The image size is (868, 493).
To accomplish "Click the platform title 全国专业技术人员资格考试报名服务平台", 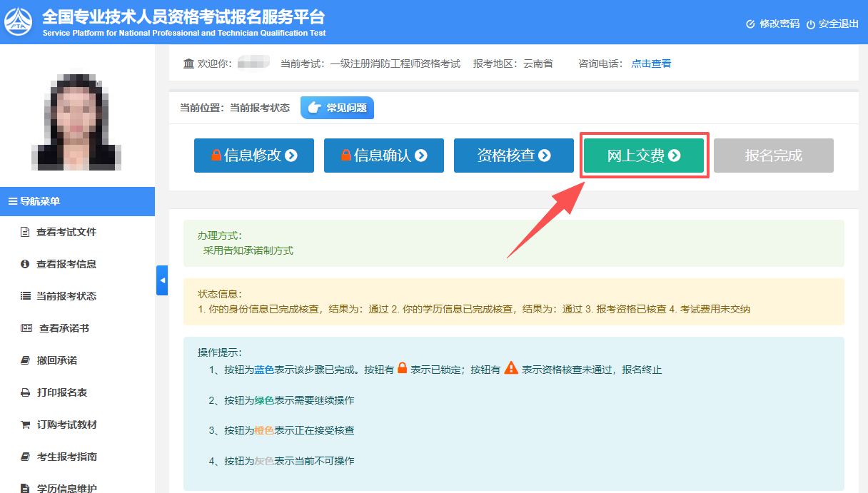I will (183, 16).
